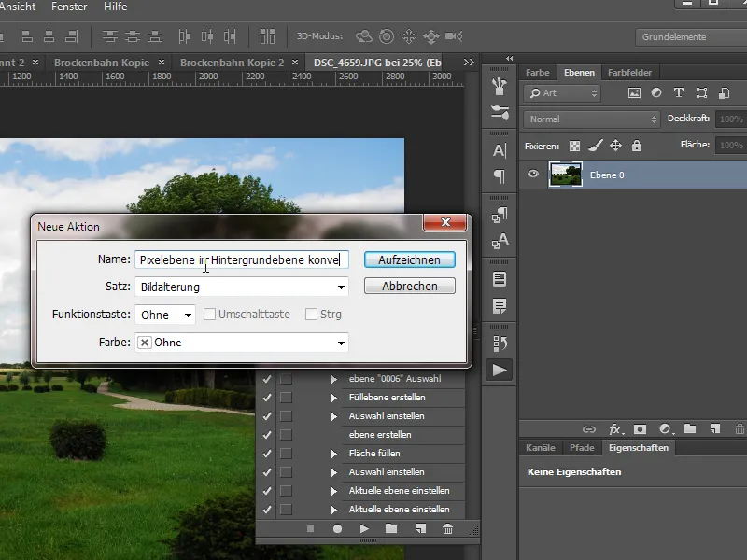This screenshot has height=560, width=747.
Task: Open Funktionstaste dropdown
Action: click(x=165, y=315)
